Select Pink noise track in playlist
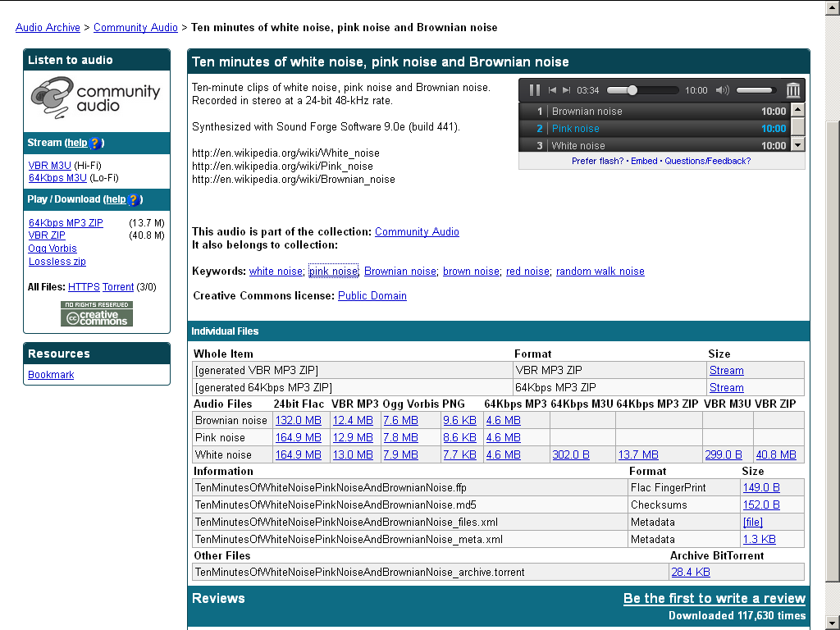Screen dimensions: 840x630 pyautogui.click(x=655, y=129)
